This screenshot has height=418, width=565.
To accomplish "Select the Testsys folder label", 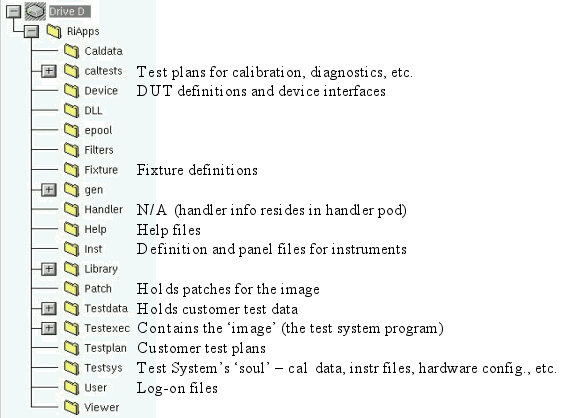I will coord(103,368).
